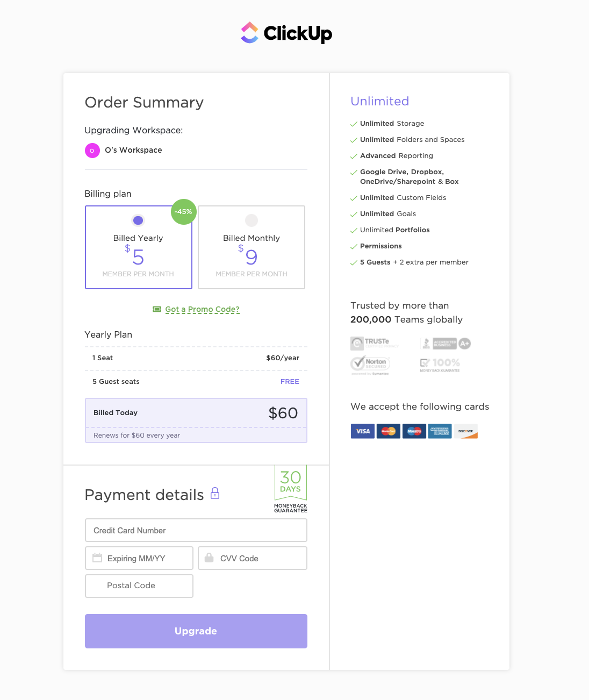Click the 'O's Workspace' name

[133, 150]
